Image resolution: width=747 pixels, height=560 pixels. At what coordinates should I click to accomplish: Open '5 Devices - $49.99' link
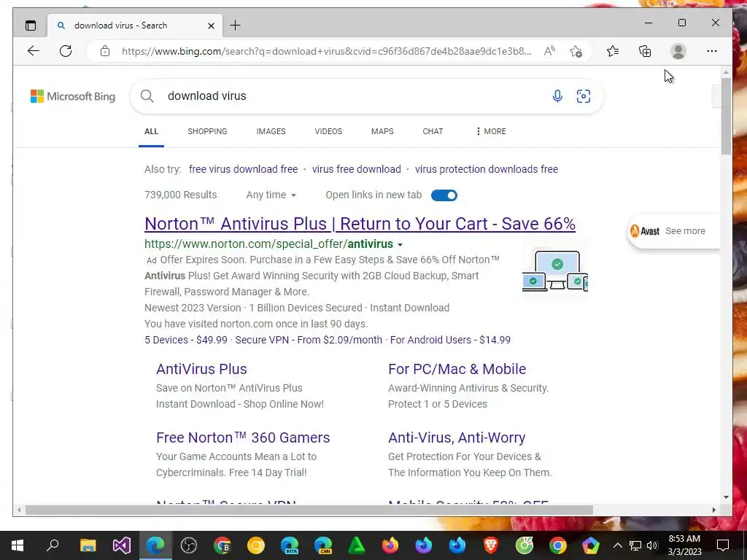click(186, 340)
